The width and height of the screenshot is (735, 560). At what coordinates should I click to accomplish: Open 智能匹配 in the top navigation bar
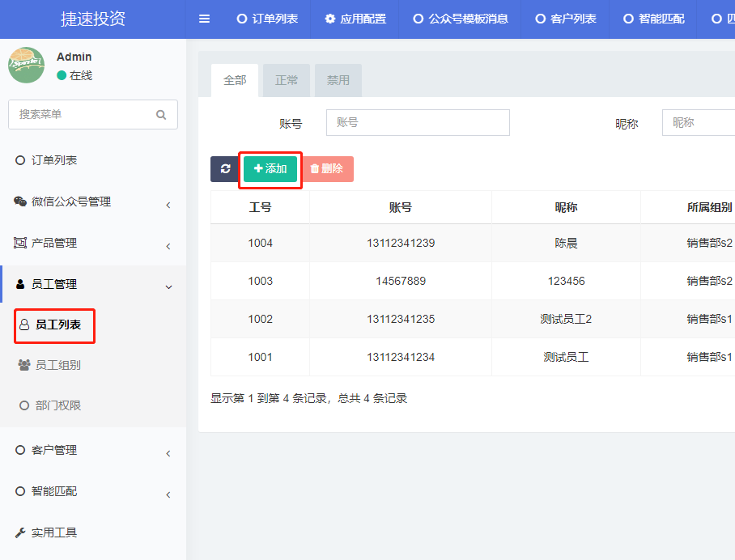coord(653,19)
